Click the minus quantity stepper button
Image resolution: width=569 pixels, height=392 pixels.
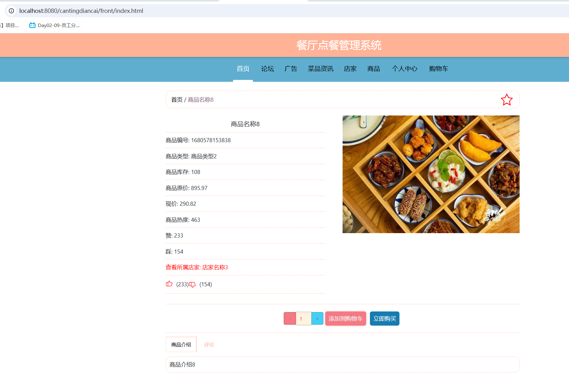(289, 318)
